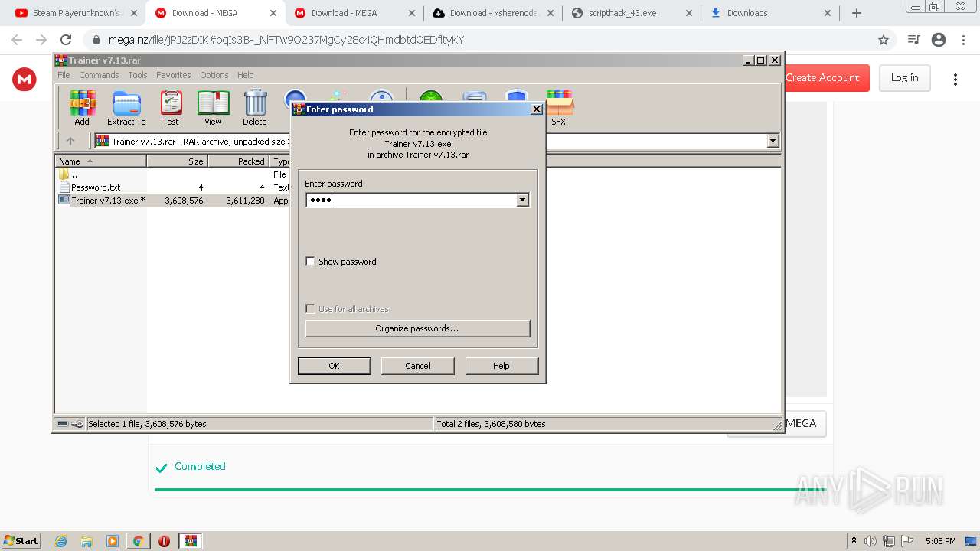The height and width of the screenshot is (551, 980).
Task: Open Internet Explorer from taskbar
Action: point(61,541)
